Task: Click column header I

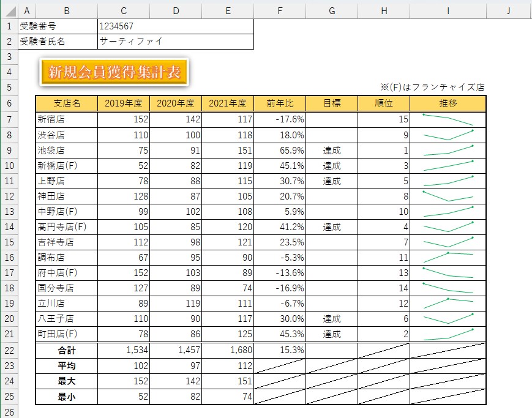Action: [448, 11]
